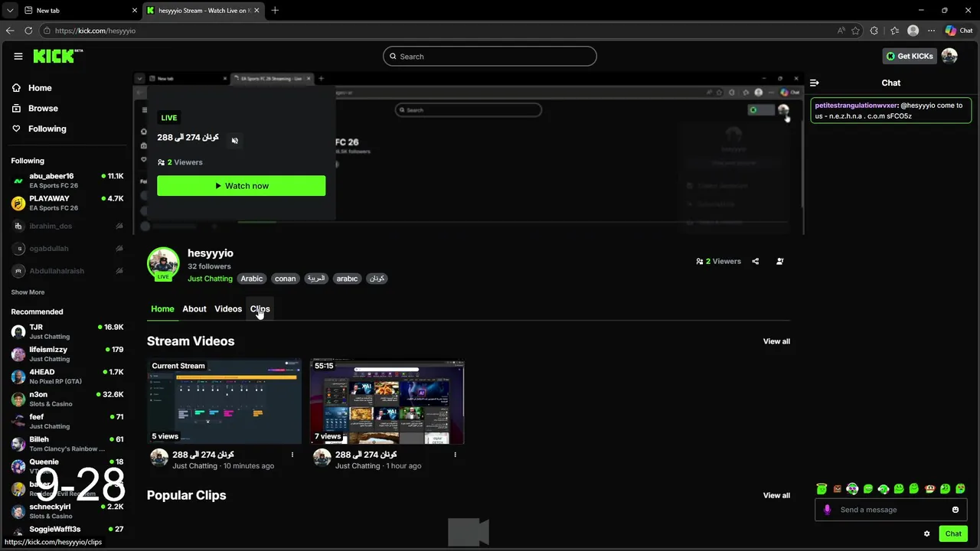Open Copilot Chat in browser toolbar
Screen dimensions: 980x551
point(959,31)
